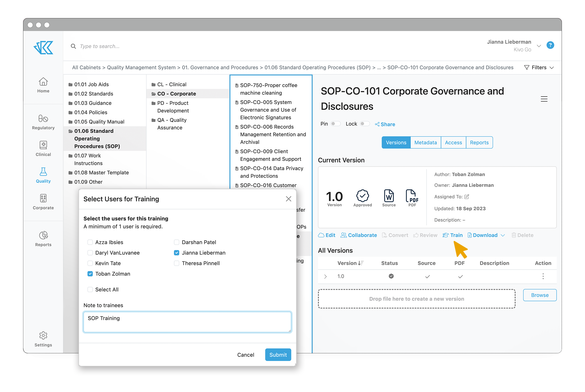Submit the training assignment

(278, 355)
